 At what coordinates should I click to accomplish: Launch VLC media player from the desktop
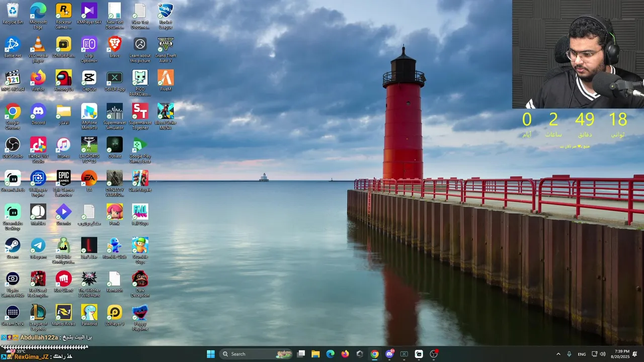click(x=38, y=50)
